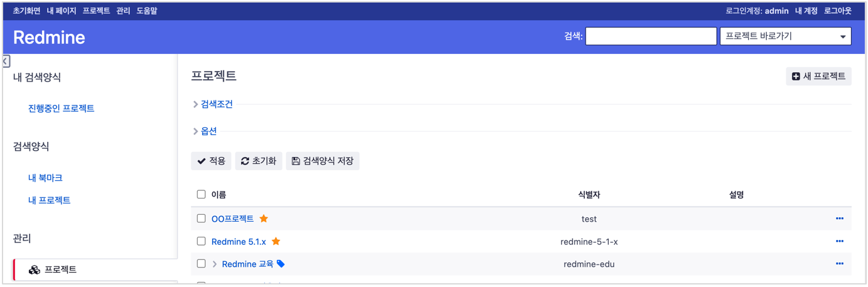Open the three-dot actions menu for OO프로젝트

(839, 219)
